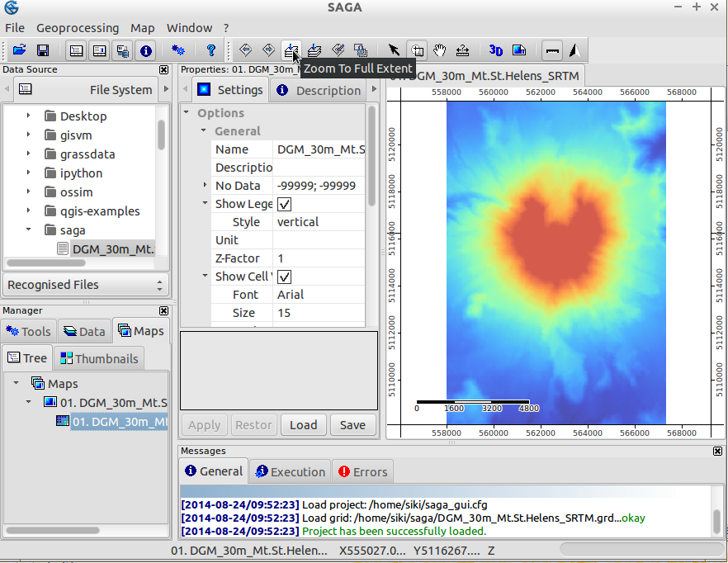
Task: Click the Name value field
Action: coord(319,149)
